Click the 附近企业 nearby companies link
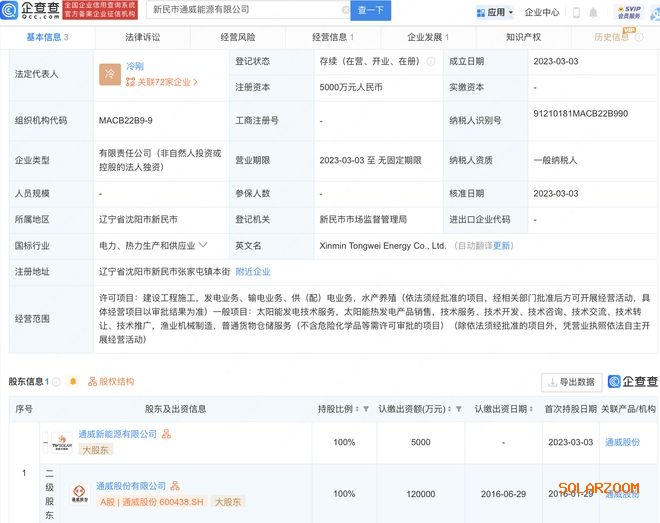660x523 pixels. tap(252, 271)
